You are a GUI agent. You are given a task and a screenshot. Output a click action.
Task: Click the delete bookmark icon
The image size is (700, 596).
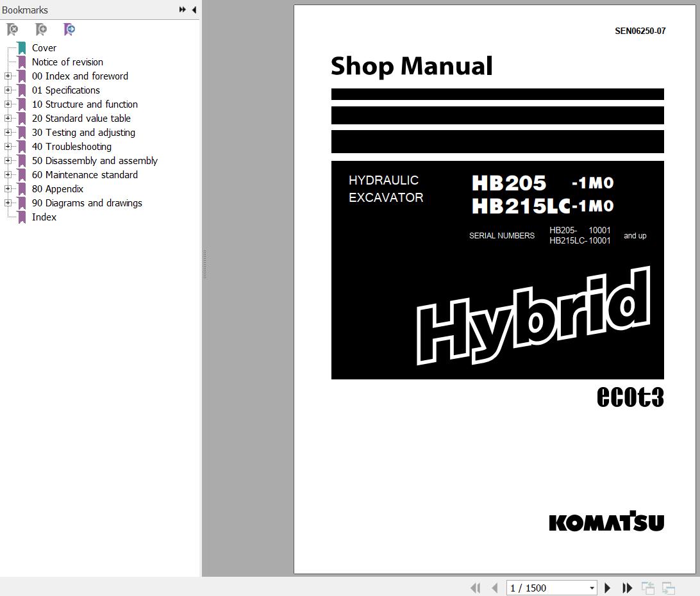pyautogui.click(x=12, y=29)
